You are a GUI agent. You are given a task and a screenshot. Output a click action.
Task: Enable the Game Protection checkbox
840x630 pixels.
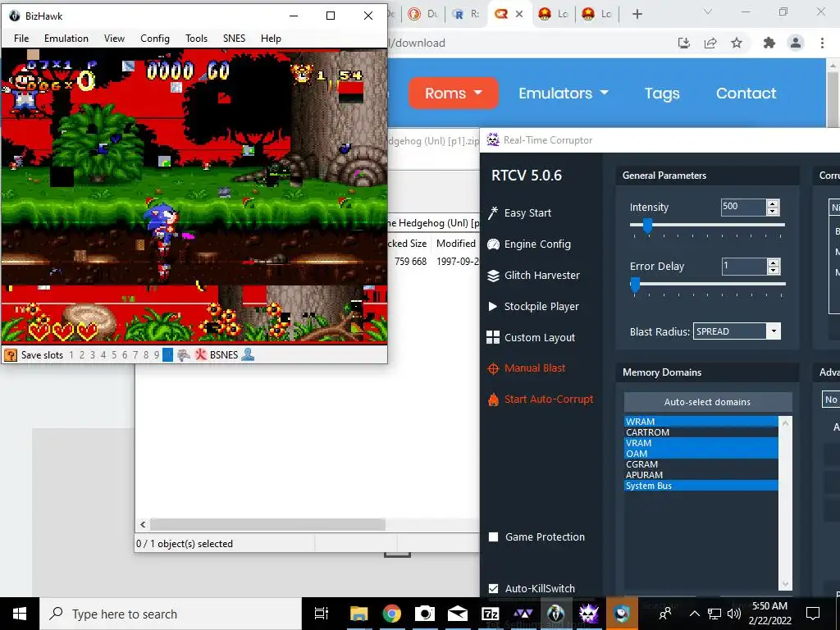493,536
